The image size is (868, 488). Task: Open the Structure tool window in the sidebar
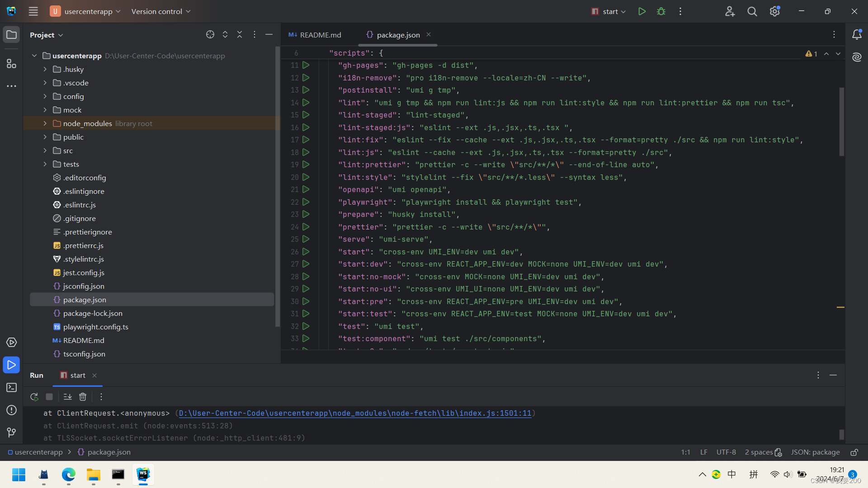pyautogui.click(x=11, y=64)
